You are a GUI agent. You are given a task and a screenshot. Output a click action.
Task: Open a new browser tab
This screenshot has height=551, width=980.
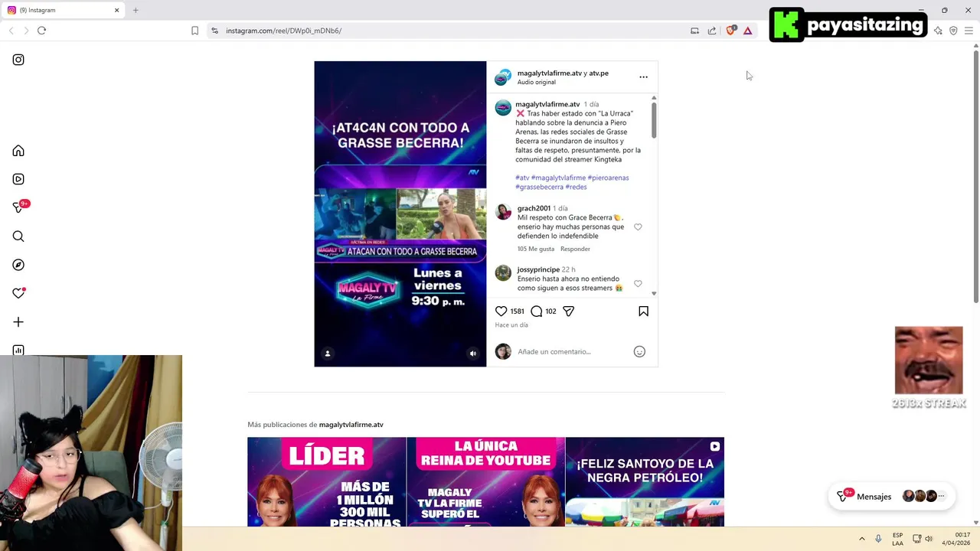[x=136, y=10]
